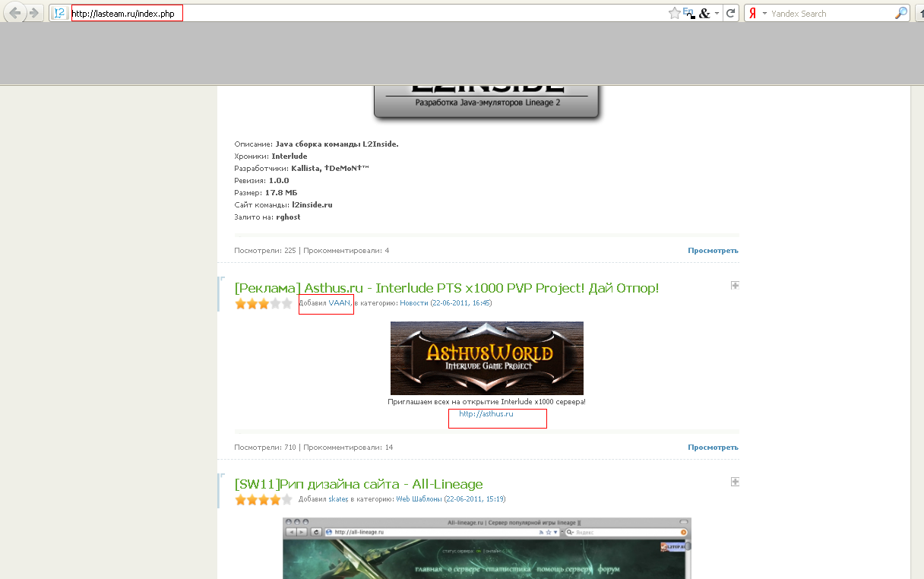Click the 'Разработчики: Kallista, †DeMoN†™' line

(x=302, y=169)
